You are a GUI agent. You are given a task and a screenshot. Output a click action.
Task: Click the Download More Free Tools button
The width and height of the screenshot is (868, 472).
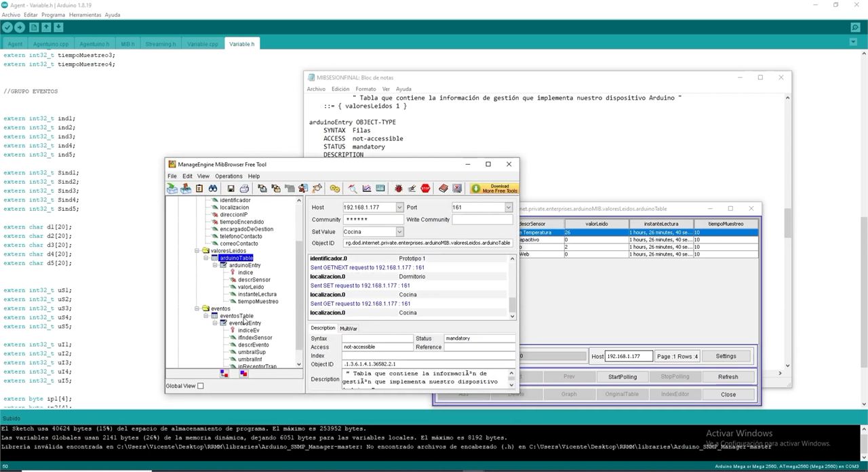(x=494, y=189)
